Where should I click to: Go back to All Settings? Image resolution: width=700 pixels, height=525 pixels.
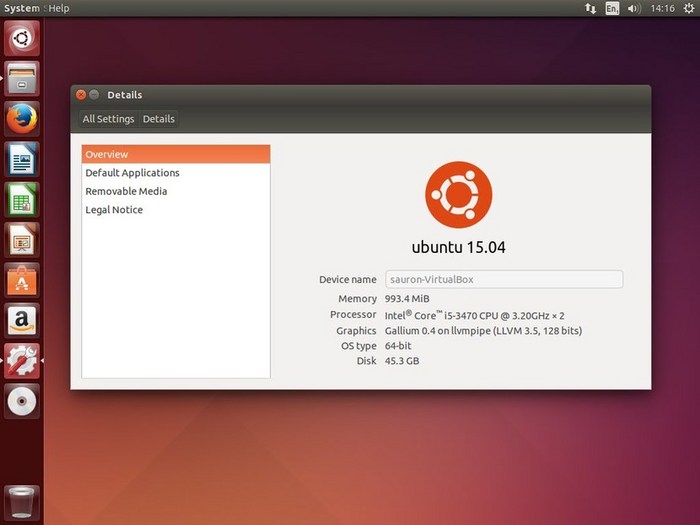(108, 119)
